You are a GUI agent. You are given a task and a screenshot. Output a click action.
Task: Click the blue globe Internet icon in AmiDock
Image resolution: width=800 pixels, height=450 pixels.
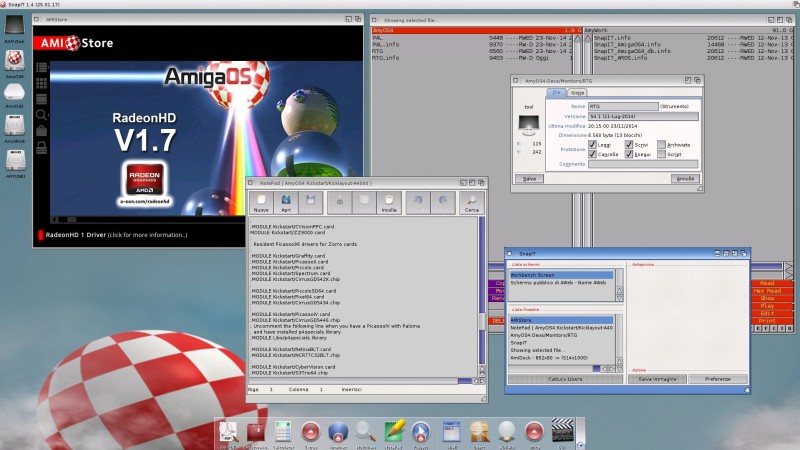click(338, 433)
